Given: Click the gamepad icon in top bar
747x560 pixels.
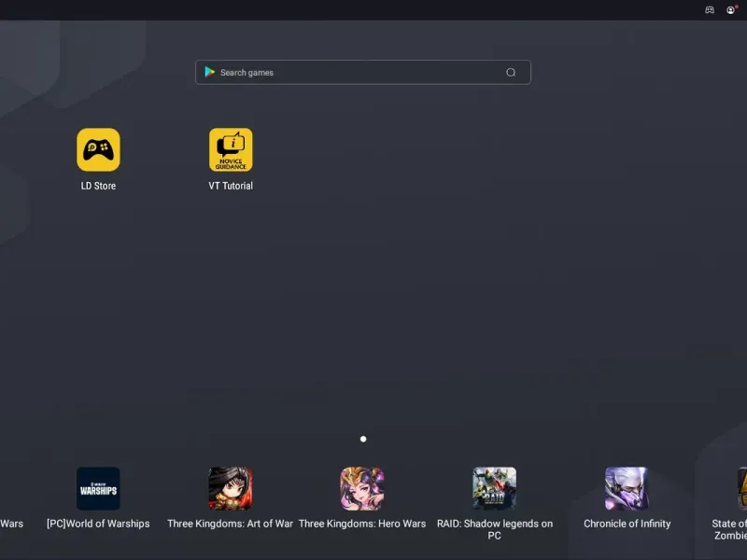Looking at the screenshot, I should 710,10.
